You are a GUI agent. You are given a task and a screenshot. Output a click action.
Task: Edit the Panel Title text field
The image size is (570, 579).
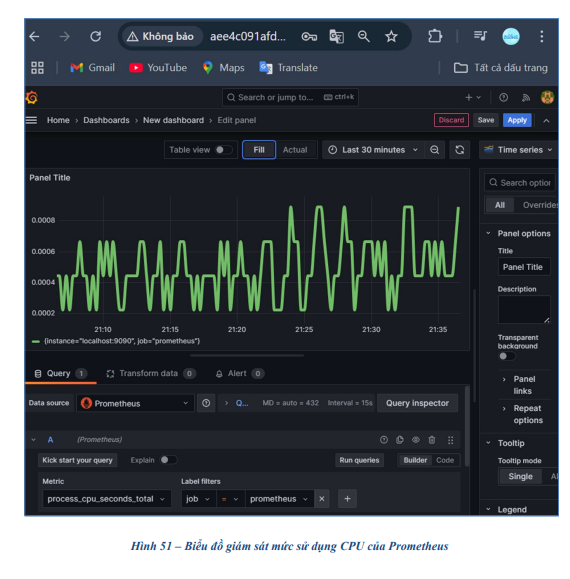[x=524, y=267]
